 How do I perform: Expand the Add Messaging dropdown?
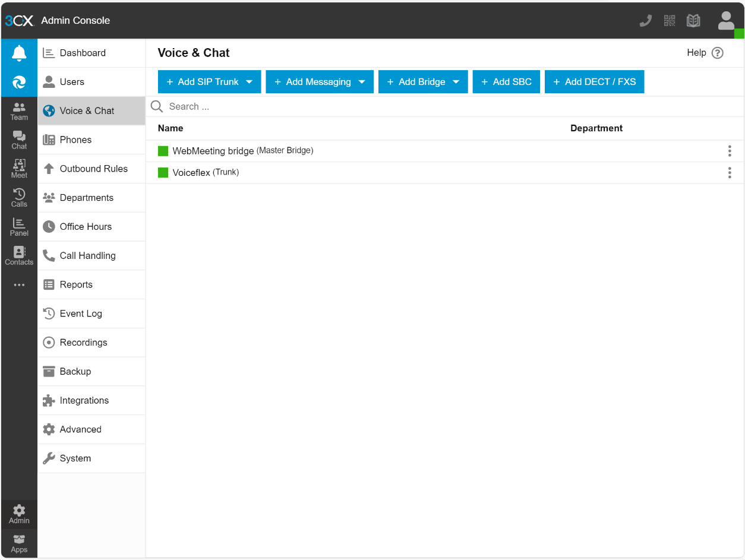click(362, 81)
